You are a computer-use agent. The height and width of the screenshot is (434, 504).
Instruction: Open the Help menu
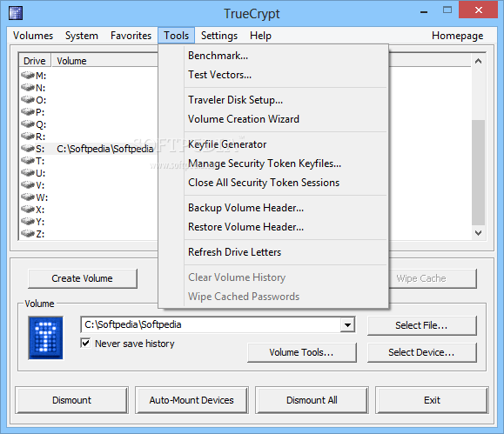260,36
